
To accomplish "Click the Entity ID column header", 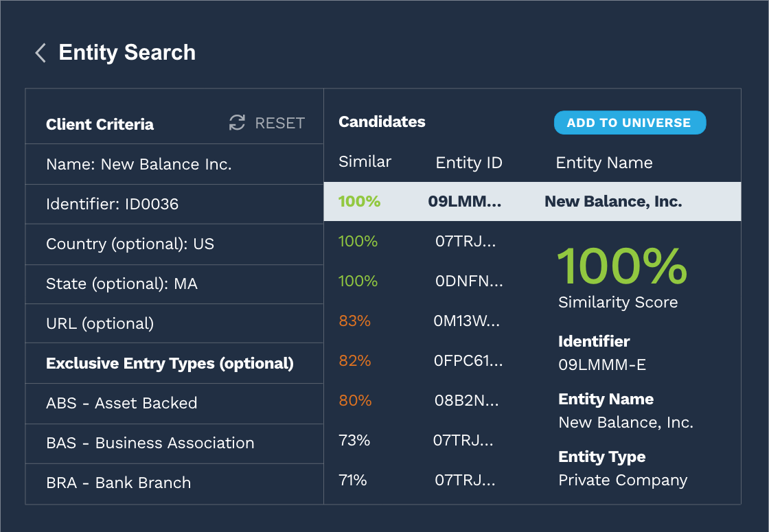I will pyautogui.click(x=469, y=162).
